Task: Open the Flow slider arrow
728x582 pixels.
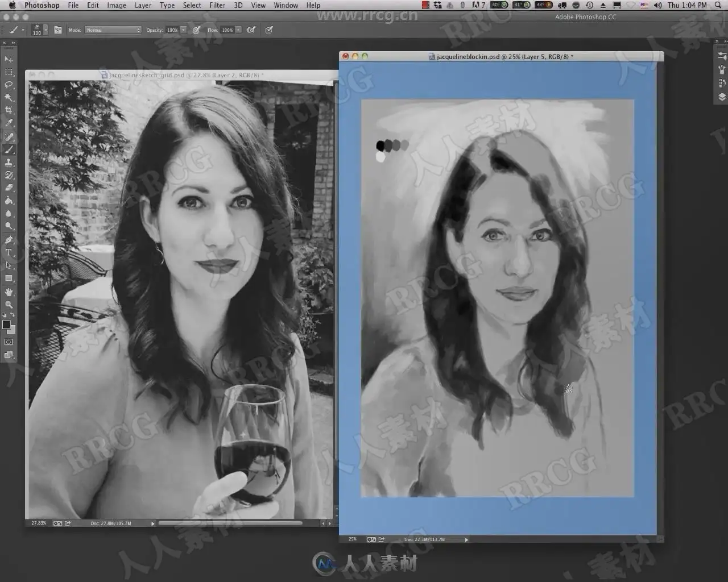Action: pos(238,30)
